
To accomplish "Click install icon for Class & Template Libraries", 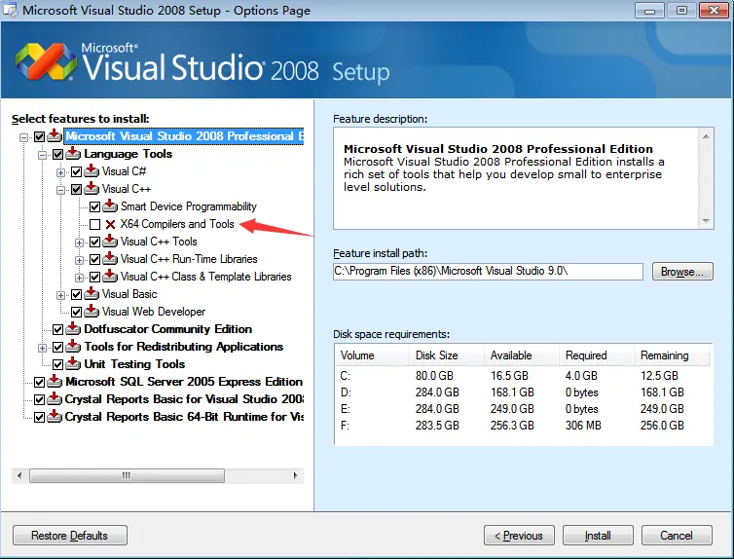I will (x=110, y=277).
